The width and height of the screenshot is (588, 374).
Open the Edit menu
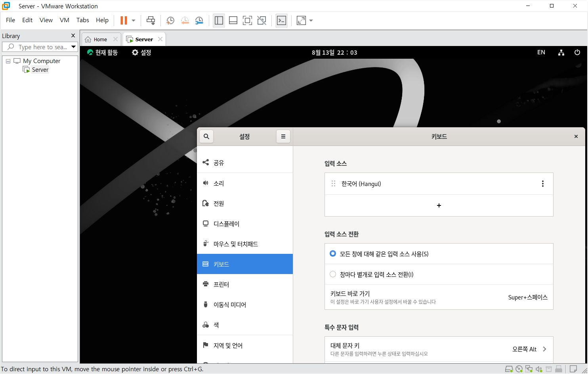(27, 20)
